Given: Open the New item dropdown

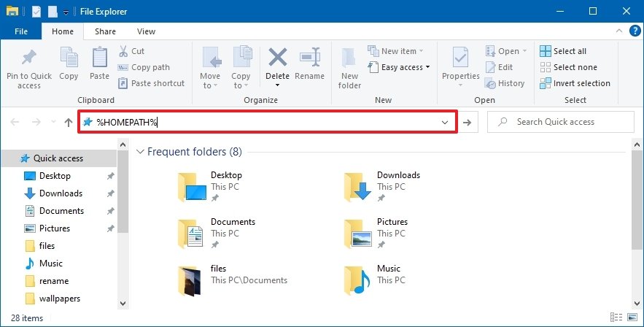Looking at the screenshot, I should pos(395,51).
